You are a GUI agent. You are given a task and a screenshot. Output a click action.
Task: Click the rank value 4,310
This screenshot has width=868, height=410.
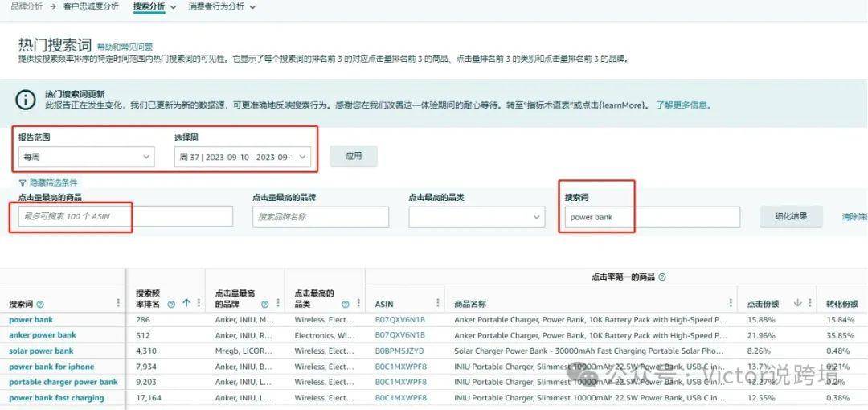(x=145, y=351)
